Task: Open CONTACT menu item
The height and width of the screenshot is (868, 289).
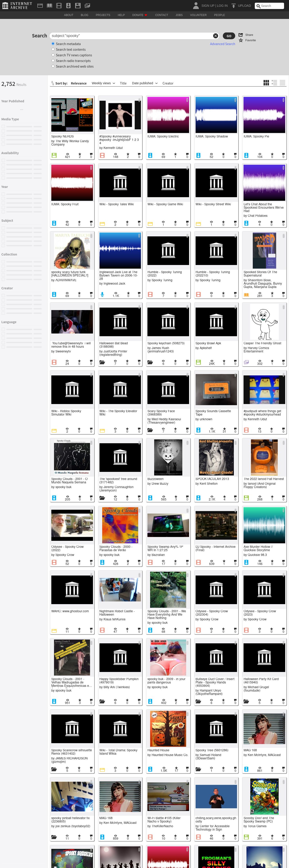Action: pyautogui.click(x=161, y=15)
